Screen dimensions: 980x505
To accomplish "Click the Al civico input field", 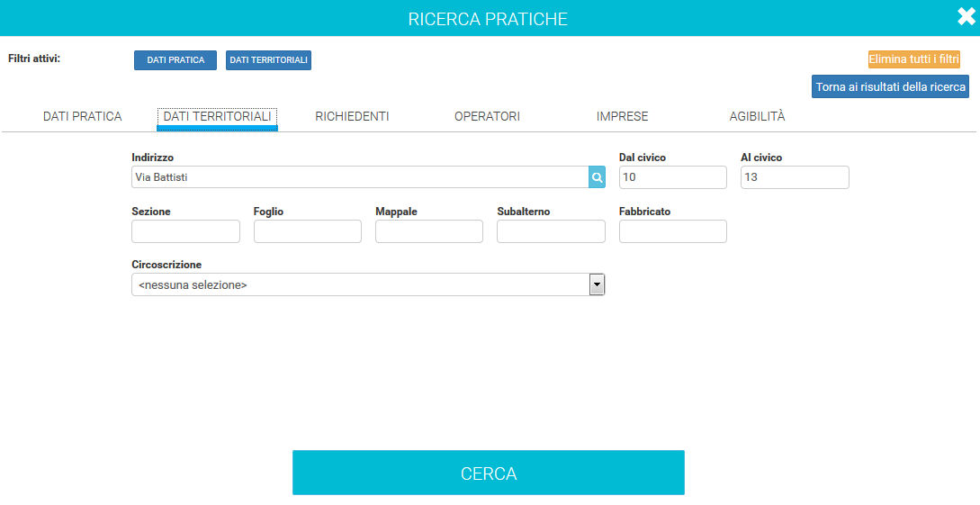I will [795, 177].
